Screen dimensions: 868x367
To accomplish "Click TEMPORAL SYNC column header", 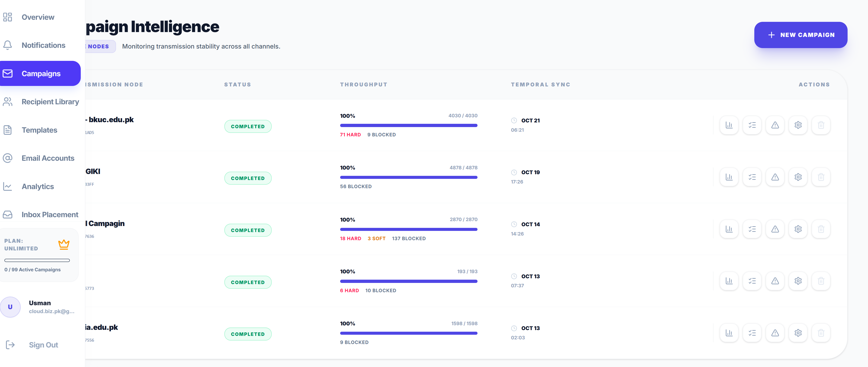I will pos(540,85).
